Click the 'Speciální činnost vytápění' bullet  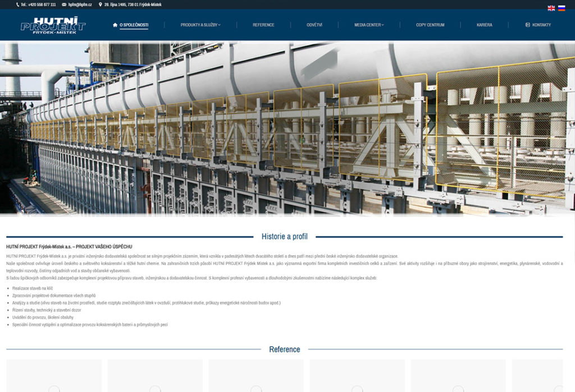pyautogui.click(x=90, y=325)
